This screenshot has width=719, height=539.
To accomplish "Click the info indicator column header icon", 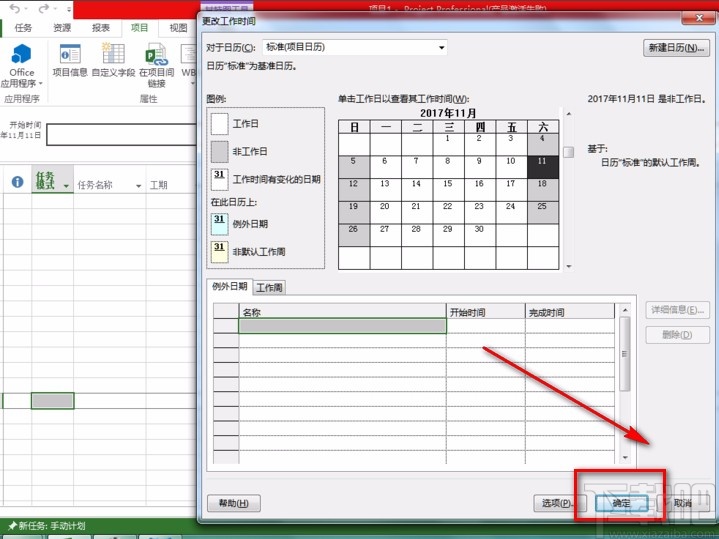I will click(x=17, y=182).
